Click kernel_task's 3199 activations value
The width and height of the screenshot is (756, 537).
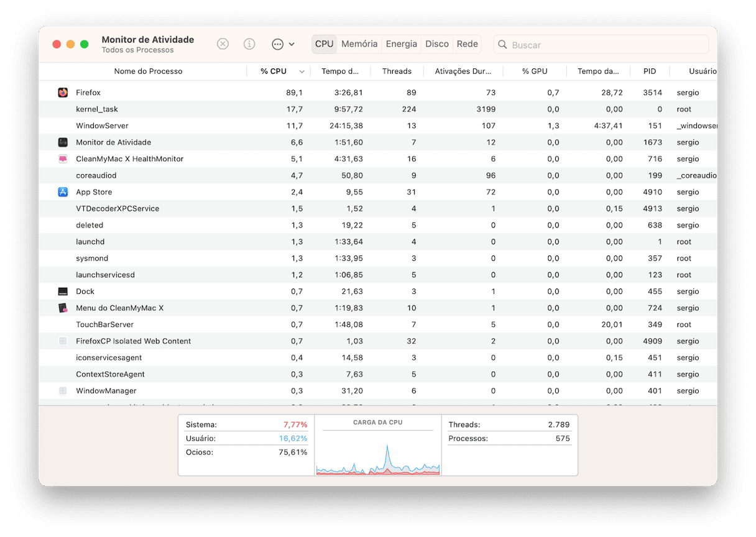coord(485,109)
